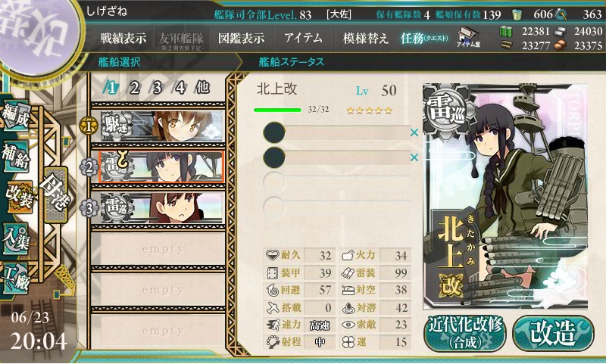Open the 工廠 factory icon
This screenshot has height=364, width=606.
pyautogui.click(x=16, y=278)
